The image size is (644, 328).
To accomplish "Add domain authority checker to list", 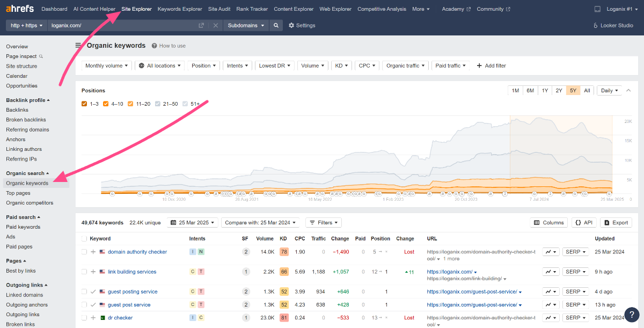I will [93, 252].
